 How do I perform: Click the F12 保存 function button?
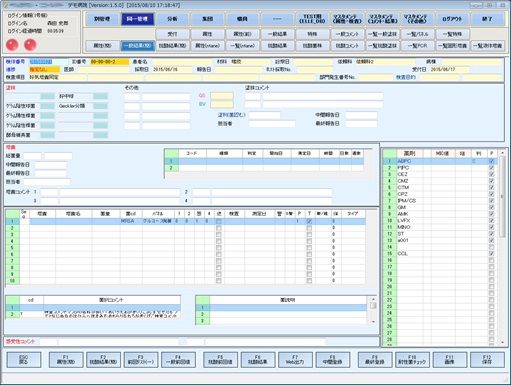pos(487,360)
